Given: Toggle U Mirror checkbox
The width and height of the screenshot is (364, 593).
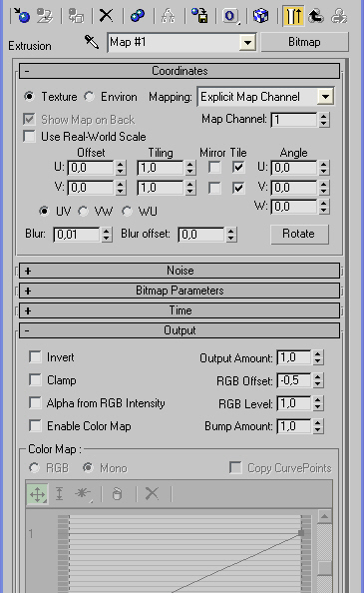Looking at the screenshot, I should coord(214,167).
